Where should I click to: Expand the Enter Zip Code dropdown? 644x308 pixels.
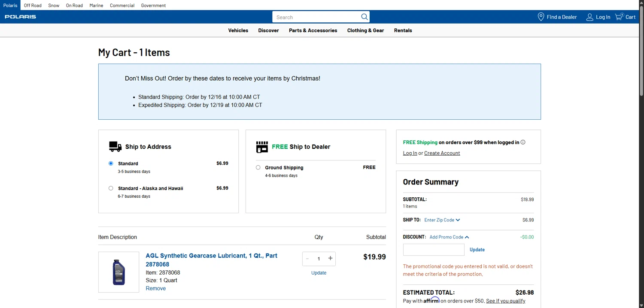(x=442, y=220)
